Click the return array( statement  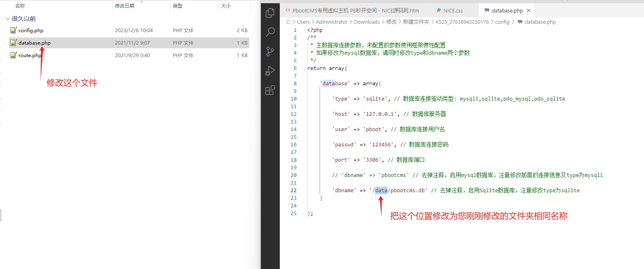coord(327,68)
